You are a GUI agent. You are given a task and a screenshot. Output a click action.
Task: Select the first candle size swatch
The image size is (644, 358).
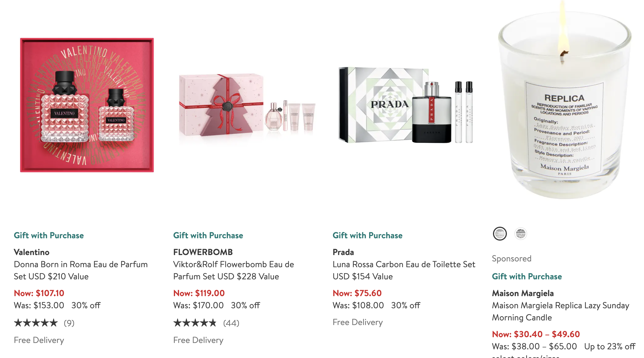[500, 234]
